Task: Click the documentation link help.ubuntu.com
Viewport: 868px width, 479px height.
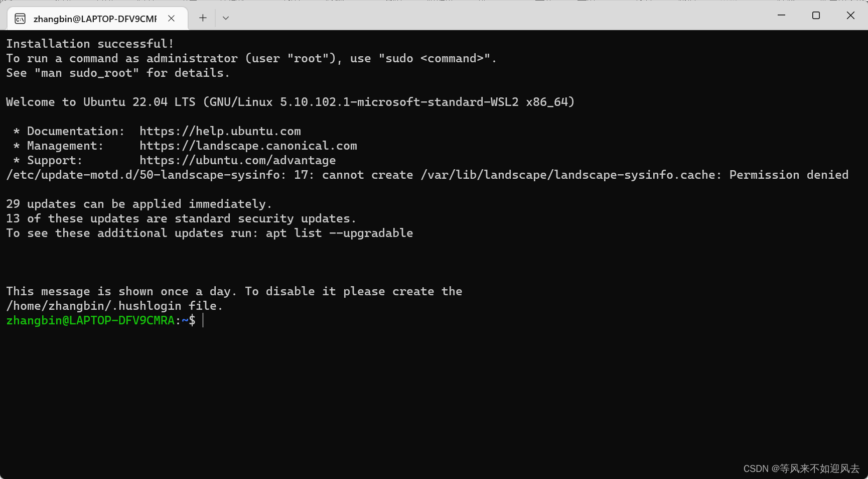Action: pos(220,131)
